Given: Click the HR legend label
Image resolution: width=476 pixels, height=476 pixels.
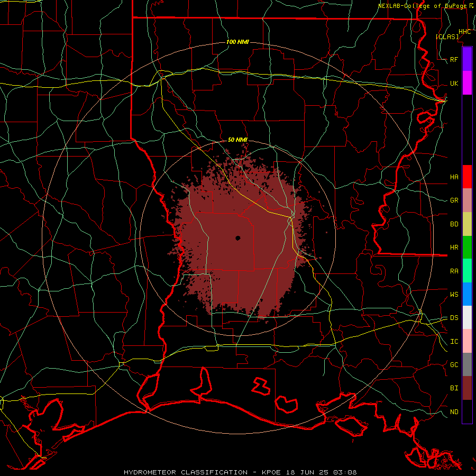Looking at the screenshot, I should pyautogui.click(x=454, y=248).
